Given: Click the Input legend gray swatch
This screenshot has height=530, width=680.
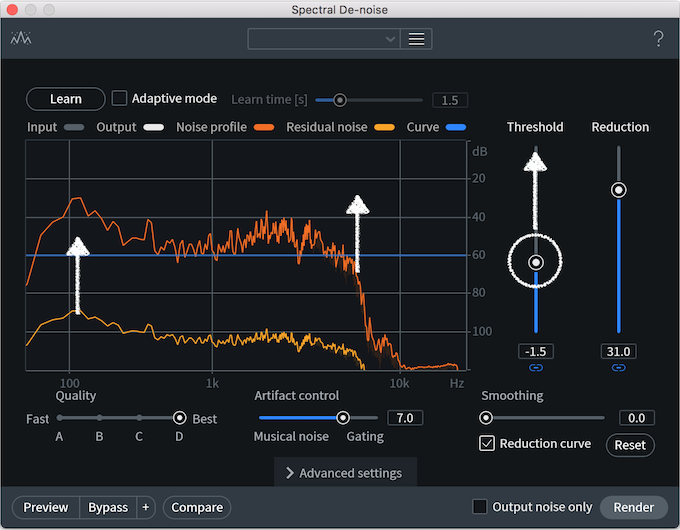Looking at the screenshot, I should click(x=74, y=128).
